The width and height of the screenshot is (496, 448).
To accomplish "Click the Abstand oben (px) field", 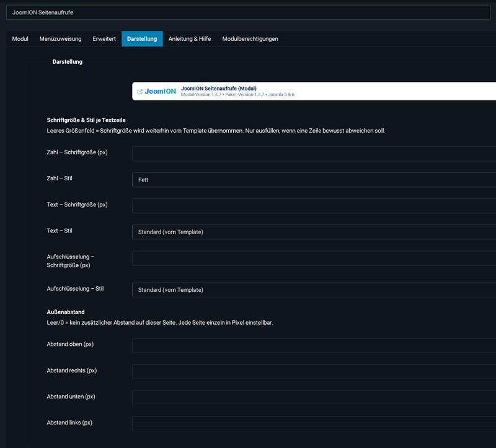I will pyautogui.click(x=314, y=346).
